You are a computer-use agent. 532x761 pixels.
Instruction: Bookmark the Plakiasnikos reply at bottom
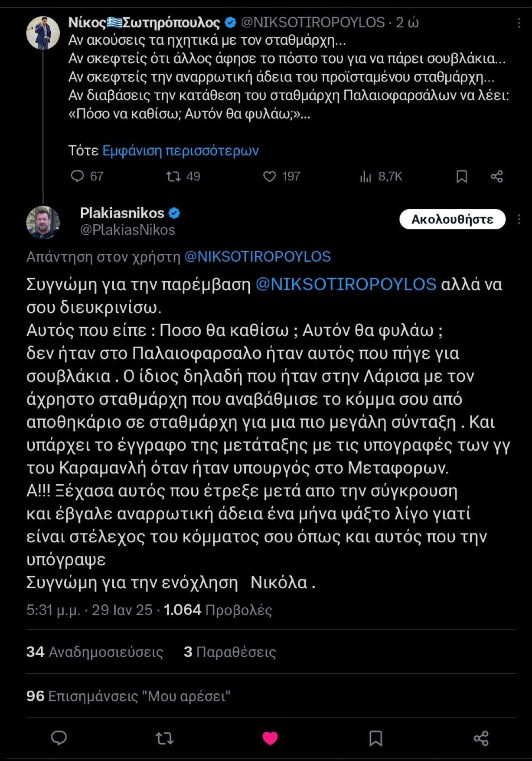(375, 738)
